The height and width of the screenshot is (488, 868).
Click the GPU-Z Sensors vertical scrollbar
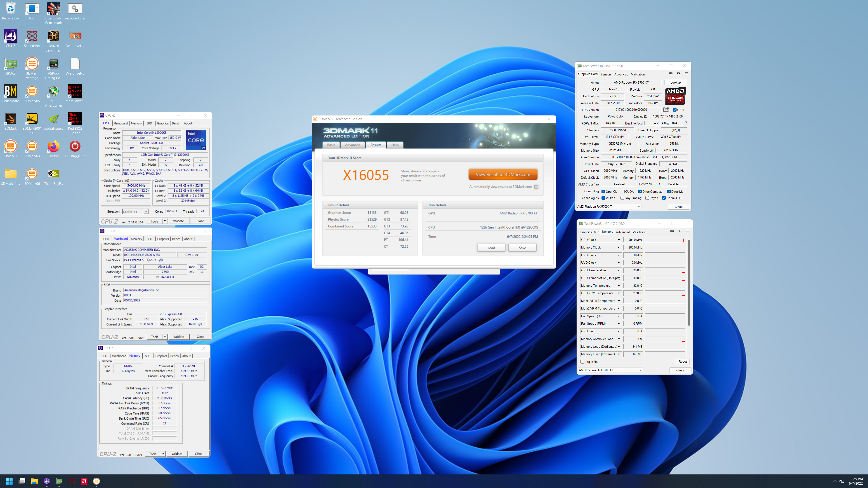[x=689, y=282]
